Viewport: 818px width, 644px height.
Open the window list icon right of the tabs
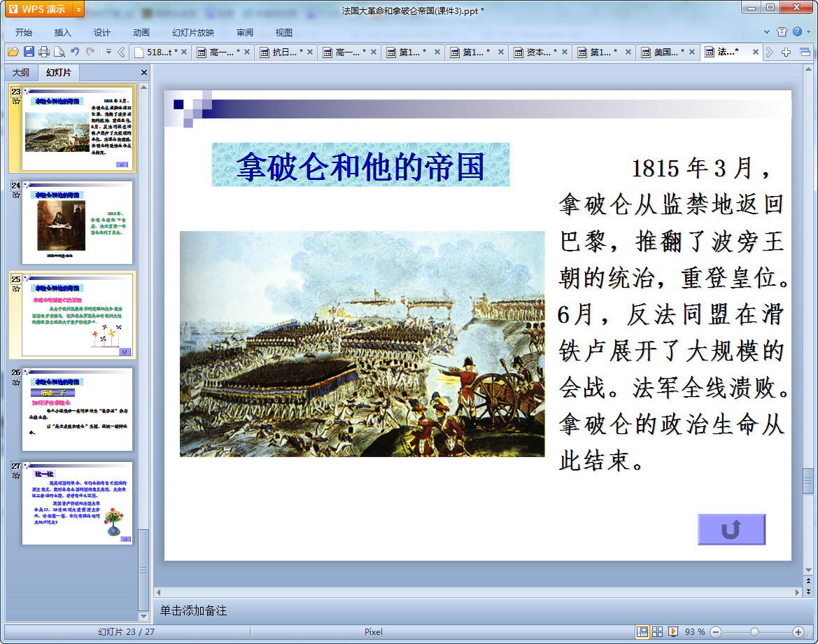tap(805, 52)
